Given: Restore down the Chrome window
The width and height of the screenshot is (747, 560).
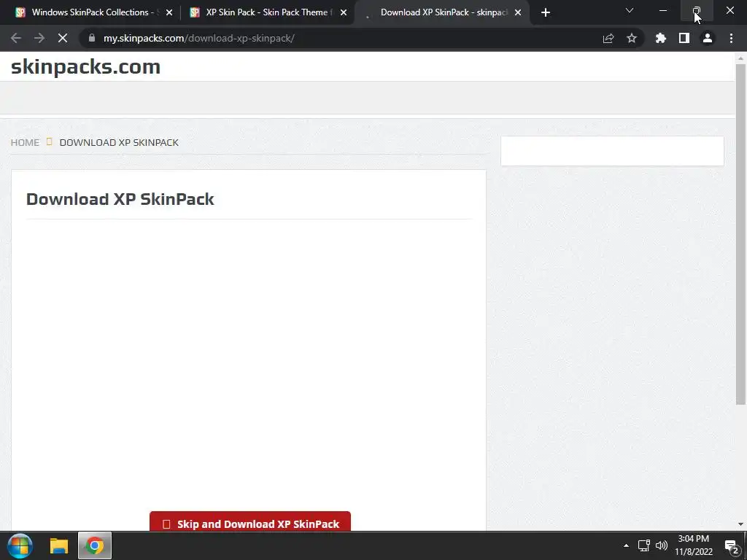Looking at the screenshot, I should [x=697, y=10].
